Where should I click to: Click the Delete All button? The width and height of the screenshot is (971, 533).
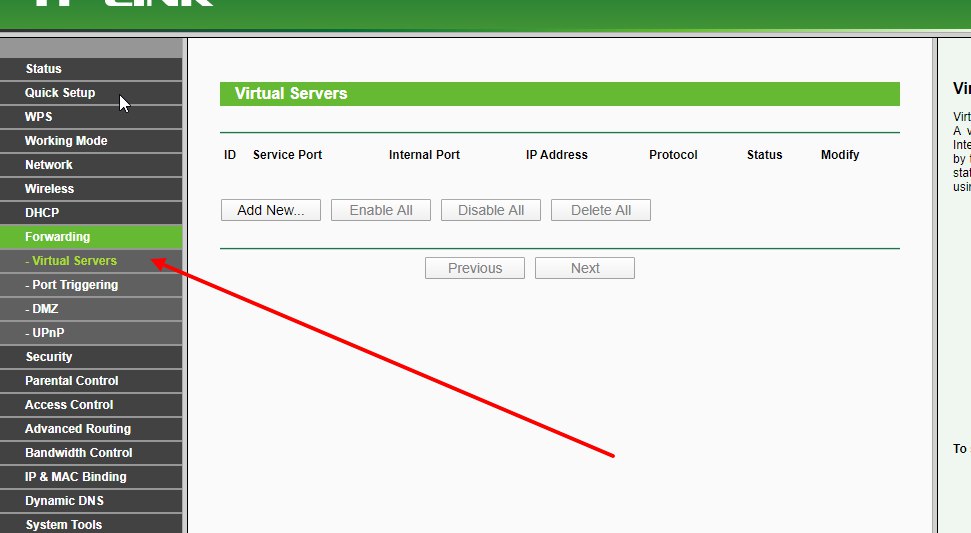tap(601, 210)
